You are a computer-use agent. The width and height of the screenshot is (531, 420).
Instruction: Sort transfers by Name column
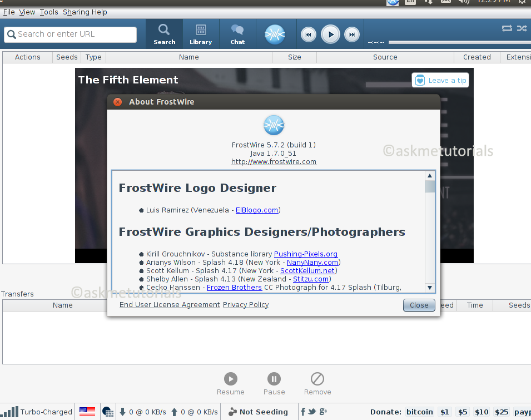click(x=63, y=305)
